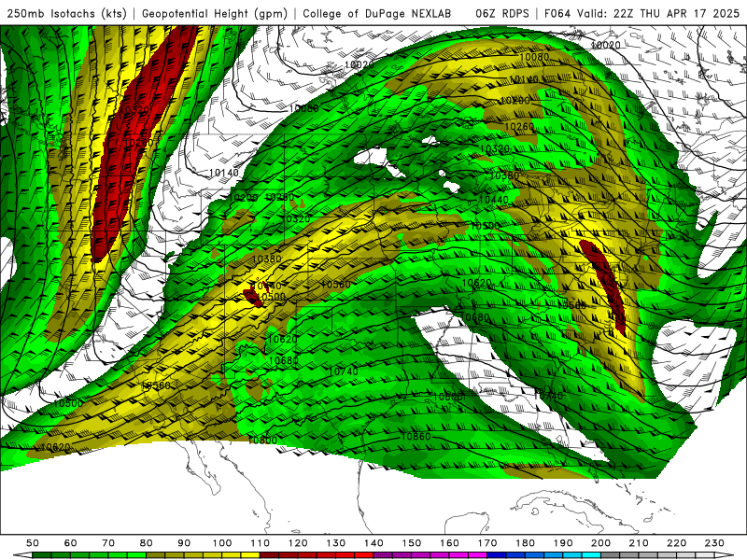Click the 50 knot legend value
The width and height of the screenshot is (747, 560).
(33, 543)
